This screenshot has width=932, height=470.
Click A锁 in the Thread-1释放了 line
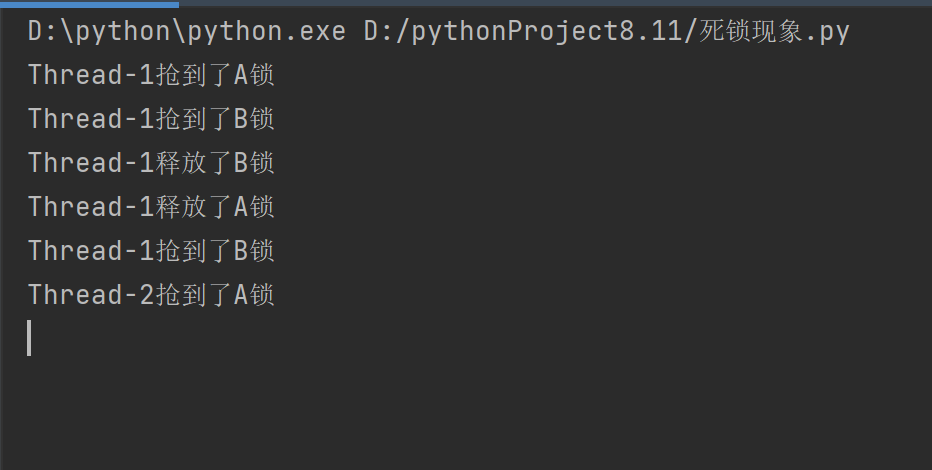tap(254, 207)
